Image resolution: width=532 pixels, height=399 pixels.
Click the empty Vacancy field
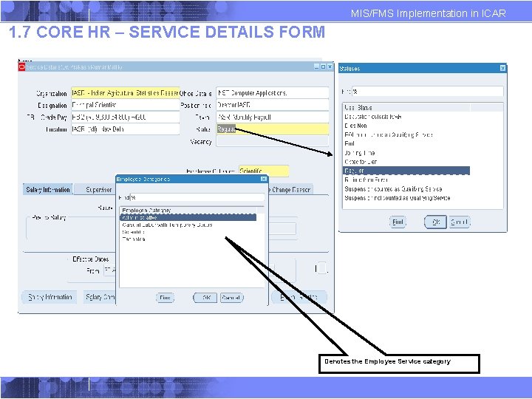coord(273,141)
